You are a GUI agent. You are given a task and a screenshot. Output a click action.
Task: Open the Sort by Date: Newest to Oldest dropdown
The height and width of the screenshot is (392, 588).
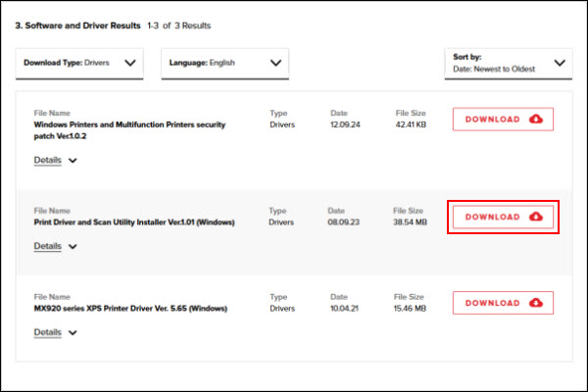(508, 63)
